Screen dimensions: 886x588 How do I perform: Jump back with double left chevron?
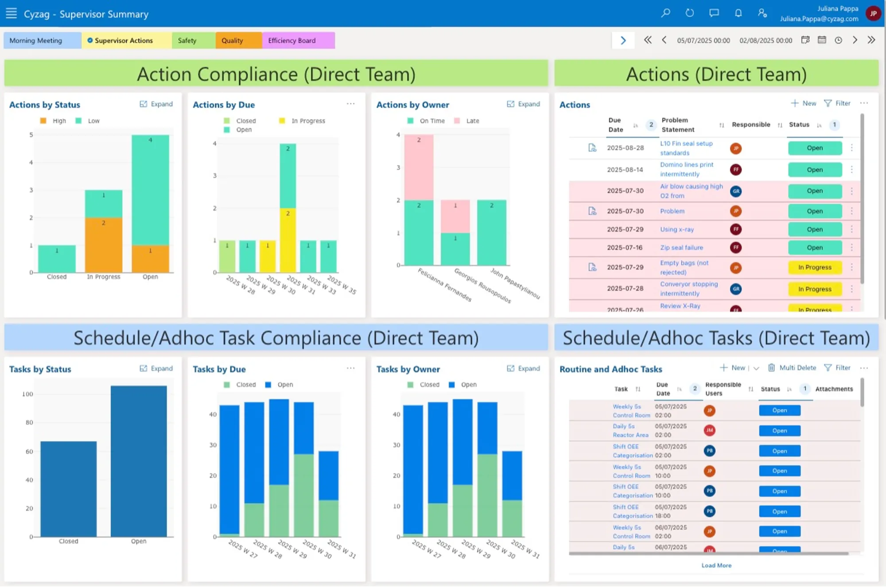point(648,40)
